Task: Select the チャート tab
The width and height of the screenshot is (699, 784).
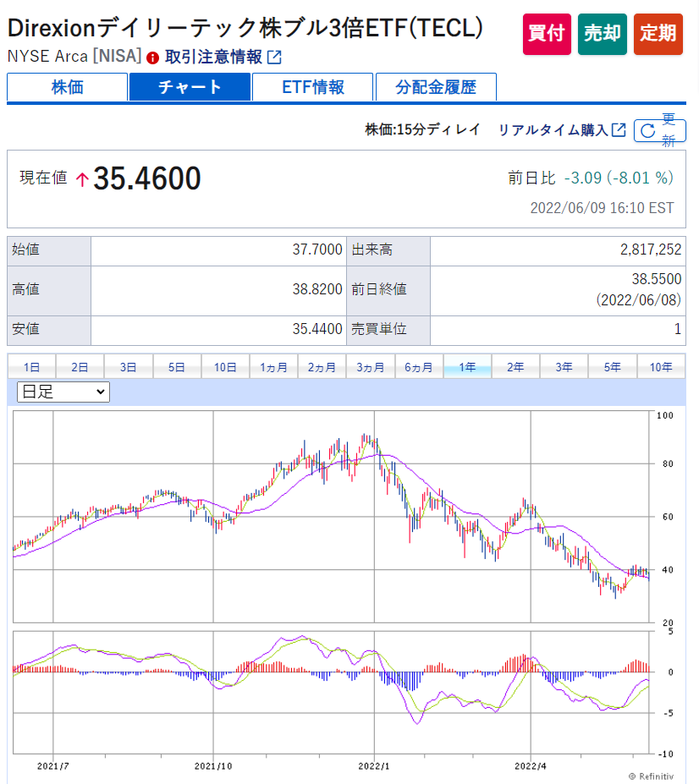Action: coord(190,87)
